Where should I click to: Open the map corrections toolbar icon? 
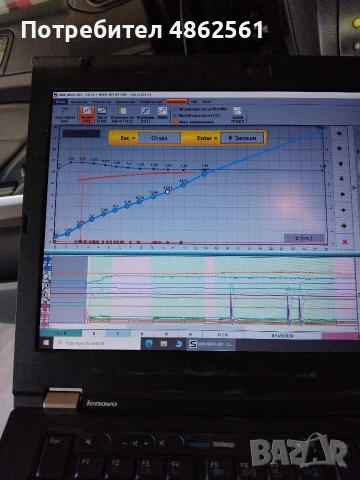[x=122, y=114]
